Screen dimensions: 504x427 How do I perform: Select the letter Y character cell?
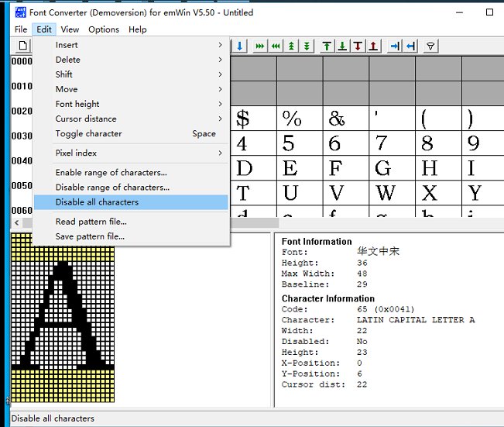click(x=483, y=193)
